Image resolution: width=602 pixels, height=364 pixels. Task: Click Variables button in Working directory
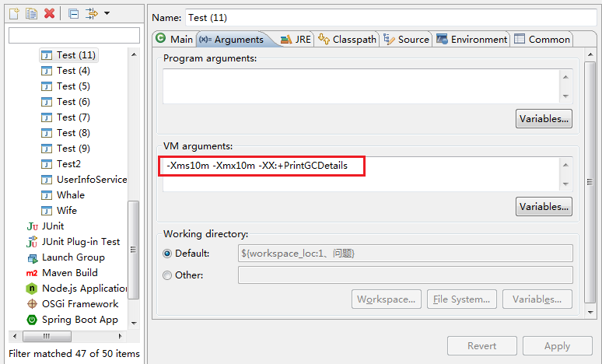point(537,299)
